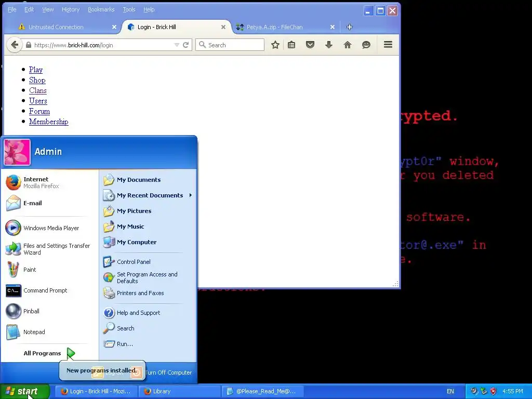Open the File menu in Firefox
The height and width of the screenshot is (399, 532).
[x=12, y=9]
